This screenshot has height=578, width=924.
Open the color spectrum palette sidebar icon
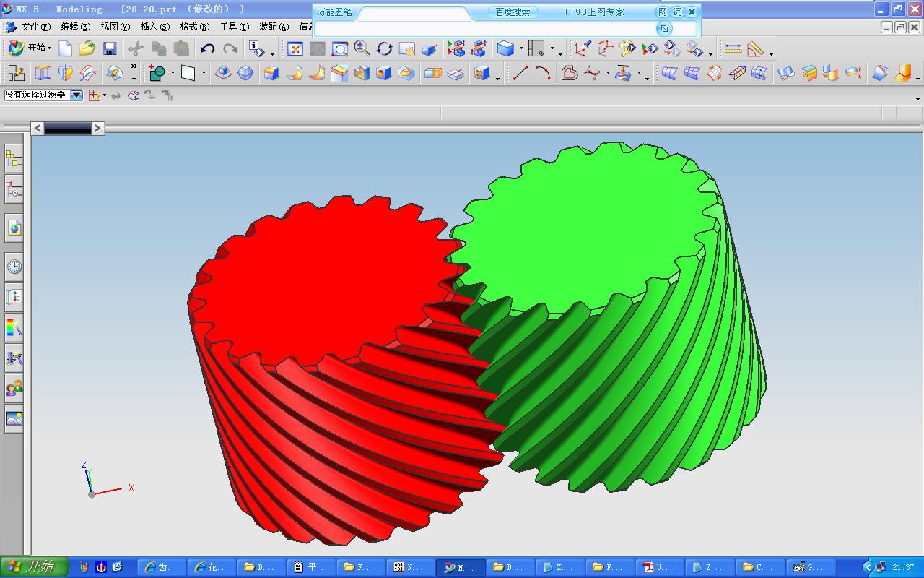tap(14, 327)
